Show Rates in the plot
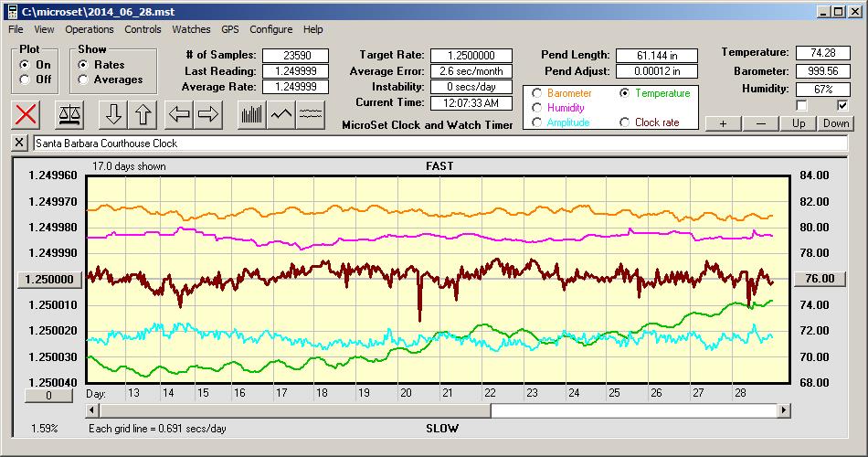Viewport: 868px width, 457px height. [x=83, y=65]
